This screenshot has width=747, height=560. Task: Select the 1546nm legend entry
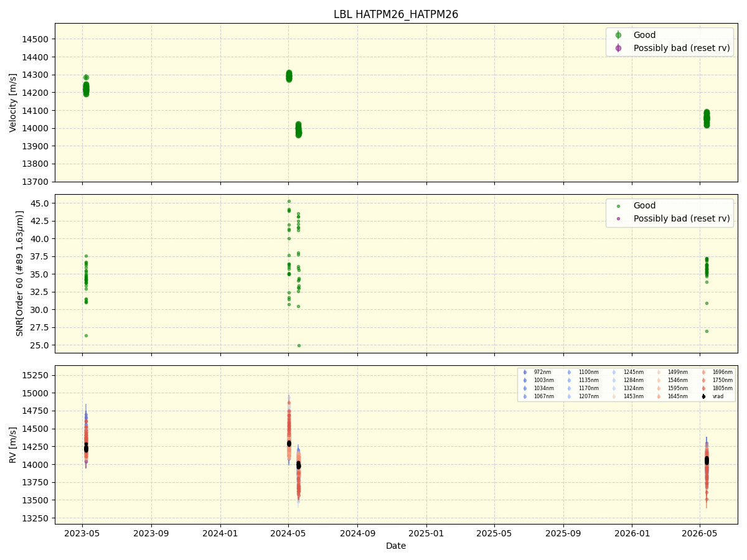673,380
